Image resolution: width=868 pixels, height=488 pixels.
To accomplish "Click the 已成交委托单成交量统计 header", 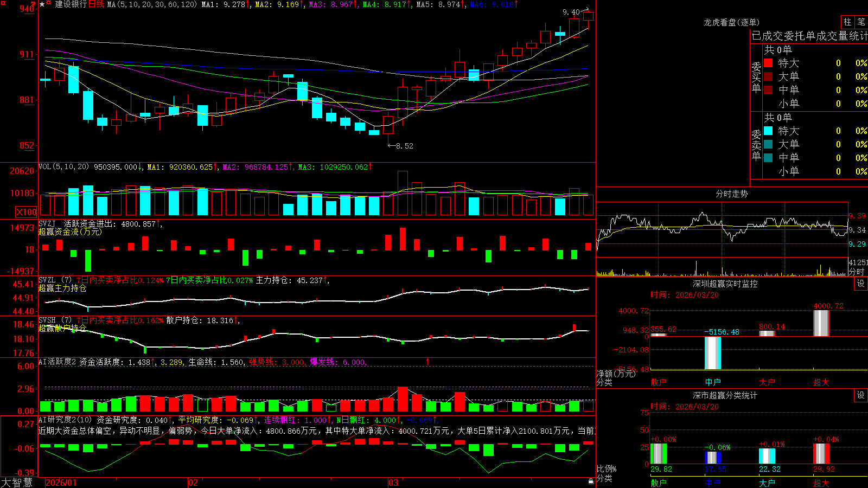I will 809,36.
